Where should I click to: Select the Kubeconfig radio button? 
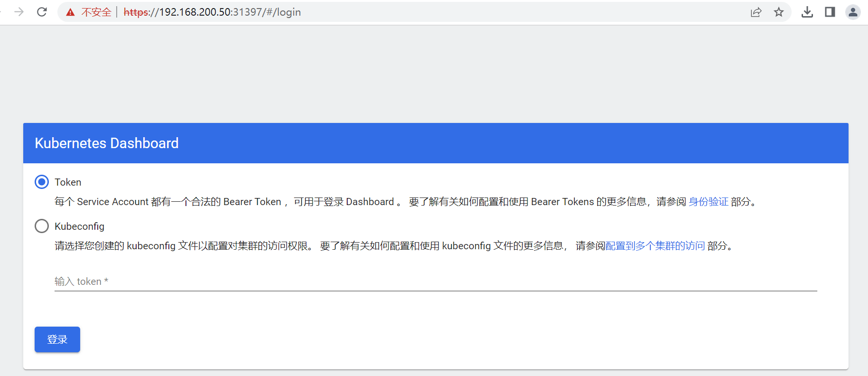(42, 226)
